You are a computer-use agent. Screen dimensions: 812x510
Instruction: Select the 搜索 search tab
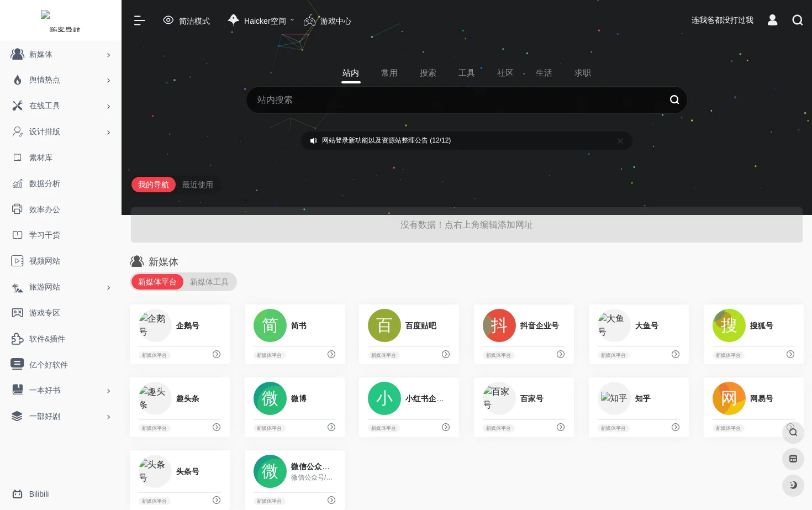tap(428, 73)
